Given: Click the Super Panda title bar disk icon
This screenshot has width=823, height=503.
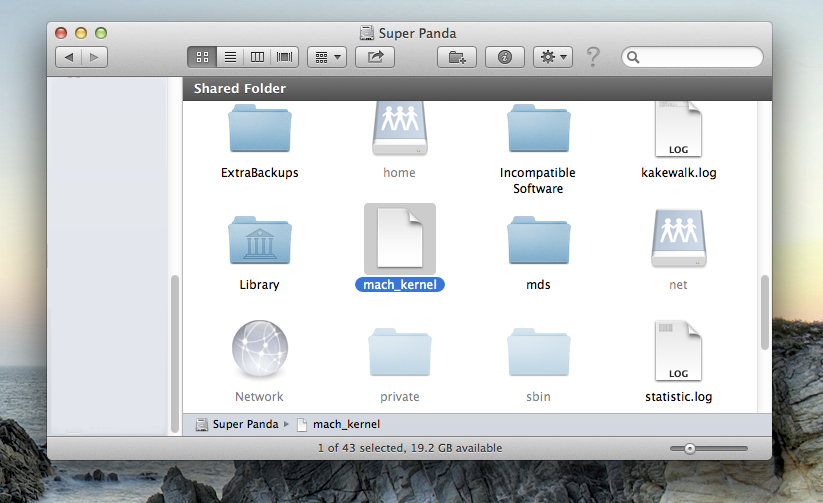Looking at the screenshot, I should click(366, 33).
